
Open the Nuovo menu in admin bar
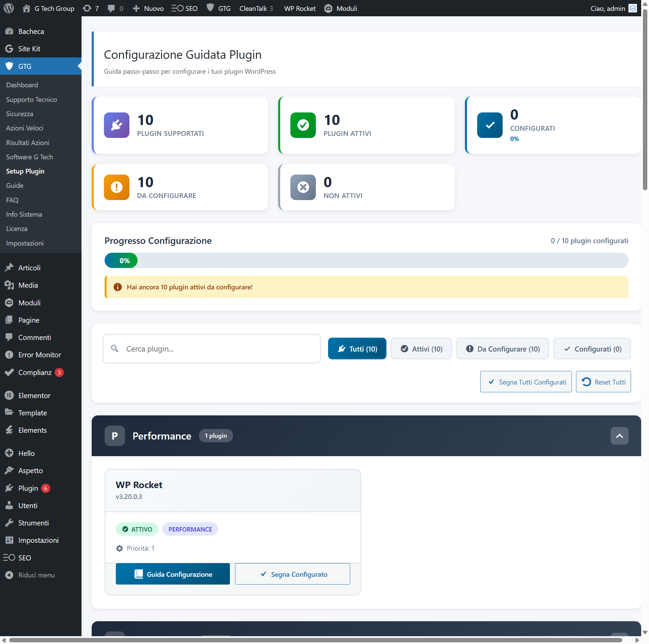click(x=148, y=8)
